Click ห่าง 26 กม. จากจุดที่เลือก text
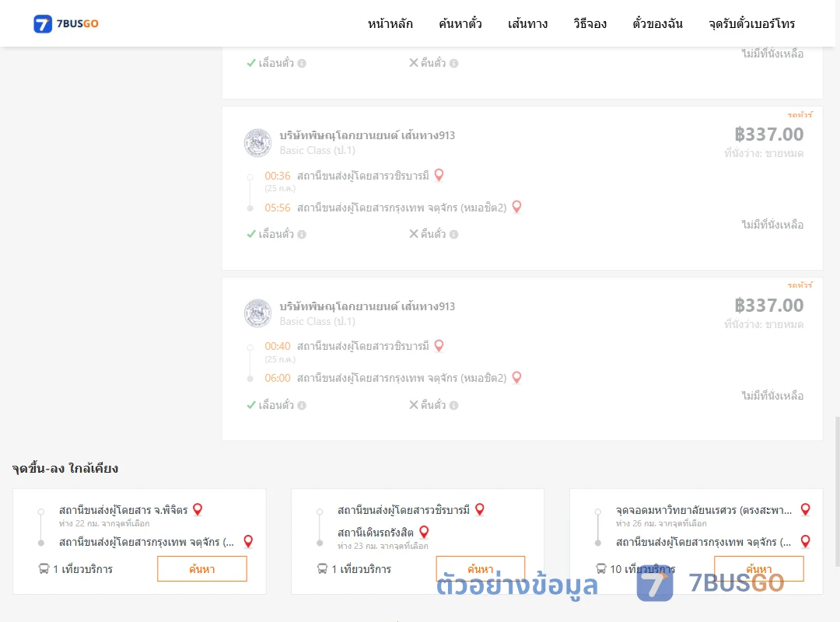 661,523
